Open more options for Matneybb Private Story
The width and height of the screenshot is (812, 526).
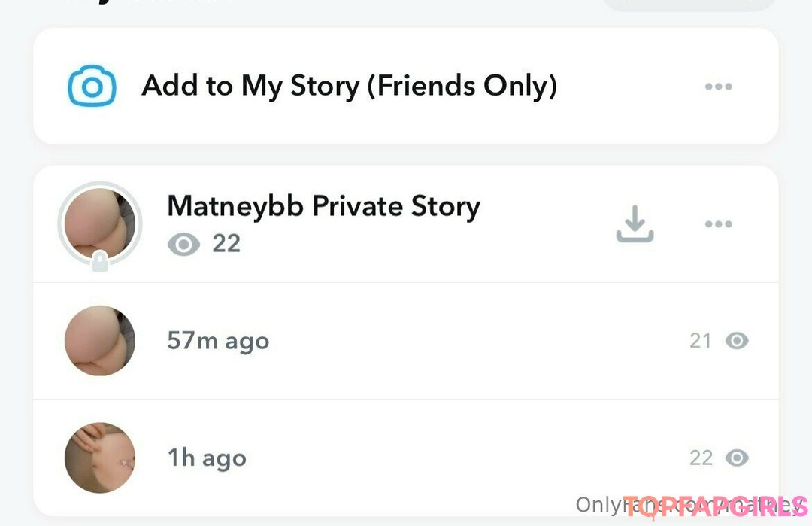[718, 224]
